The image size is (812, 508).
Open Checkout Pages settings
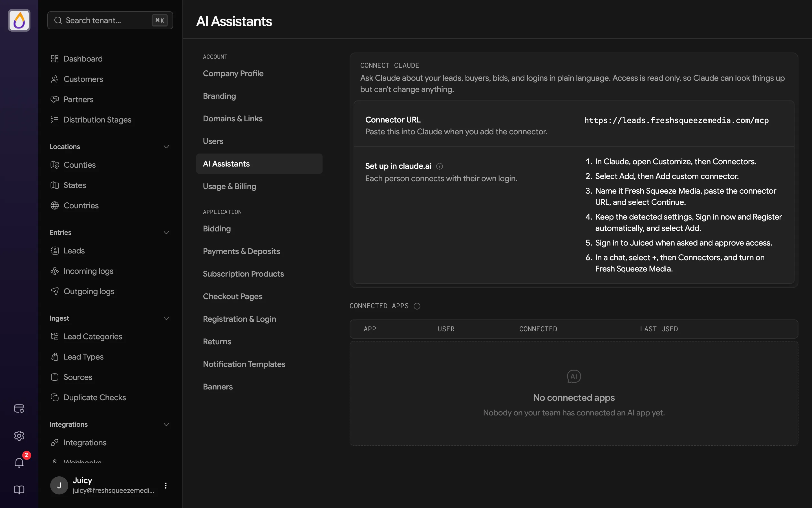[x=259, y=296]
